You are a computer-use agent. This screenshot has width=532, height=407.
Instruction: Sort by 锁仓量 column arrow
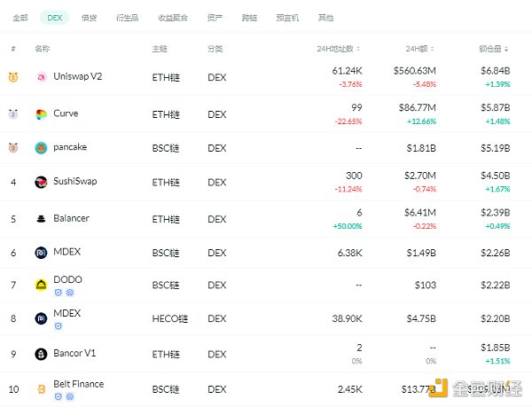[511, 49]
